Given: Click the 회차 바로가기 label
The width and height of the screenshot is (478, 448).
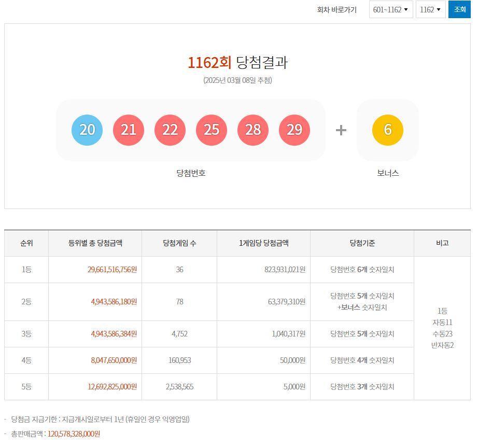Looking at the screenshot, I should pyautogui.click(x=336, y=10).
